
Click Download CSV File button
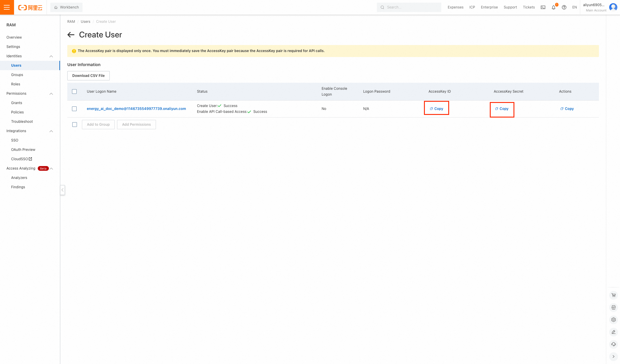coord(88,76)
